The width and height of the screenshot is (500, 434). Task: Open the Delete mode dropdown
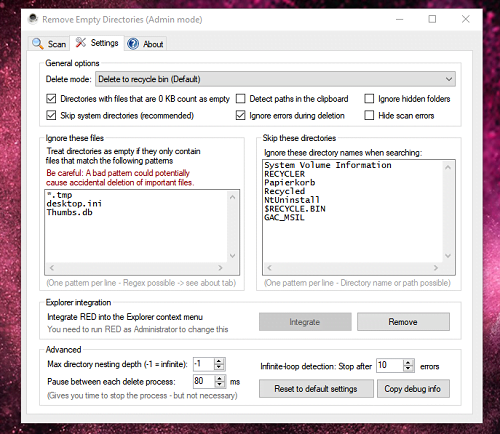[x=275, y=79]
